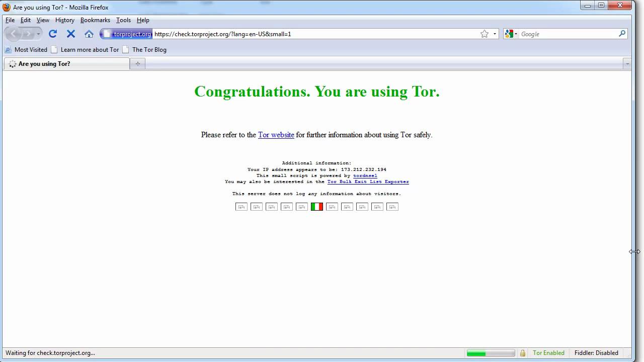Go to the Home page
This screenshot has width=644, height=362.
pyautogui.click(x=89, y=34)
